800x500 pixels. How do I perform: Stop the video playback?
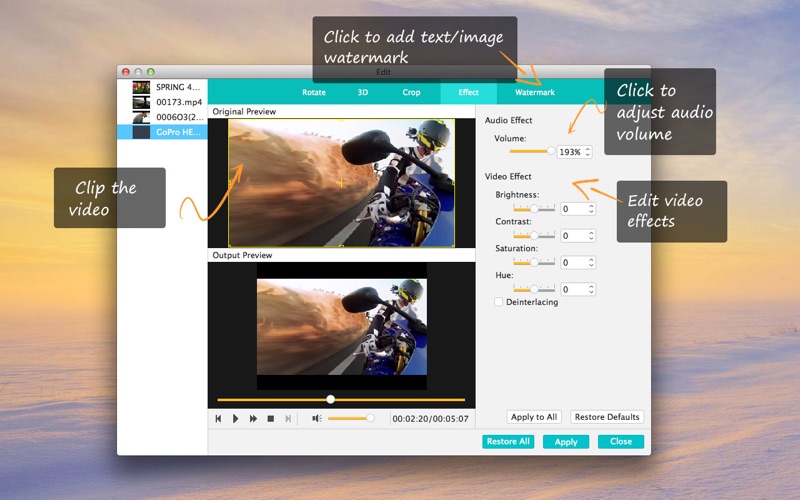click(x=270, y=418)
